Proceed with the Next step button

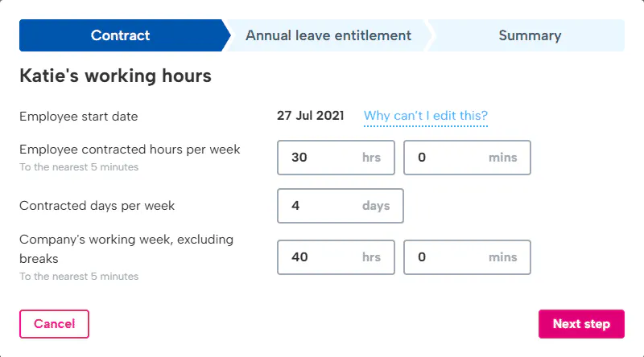pyautogui.click(x=581, y=324)
